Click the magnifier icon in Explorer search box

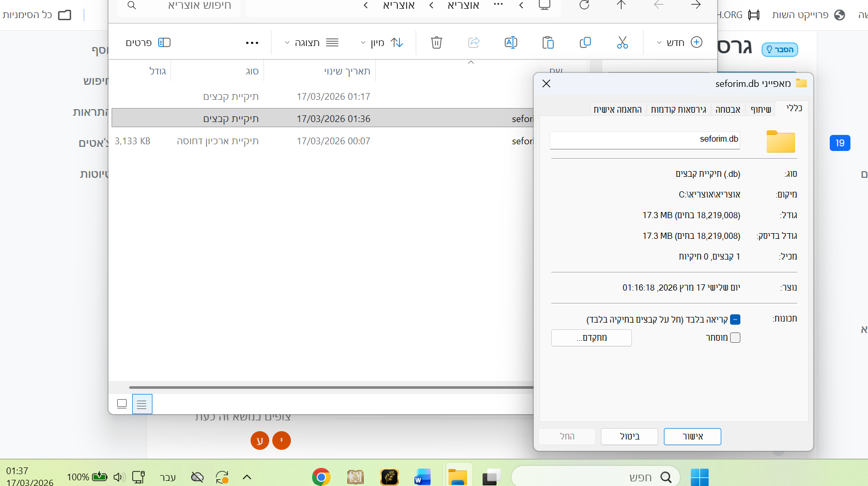click(132, 5)
